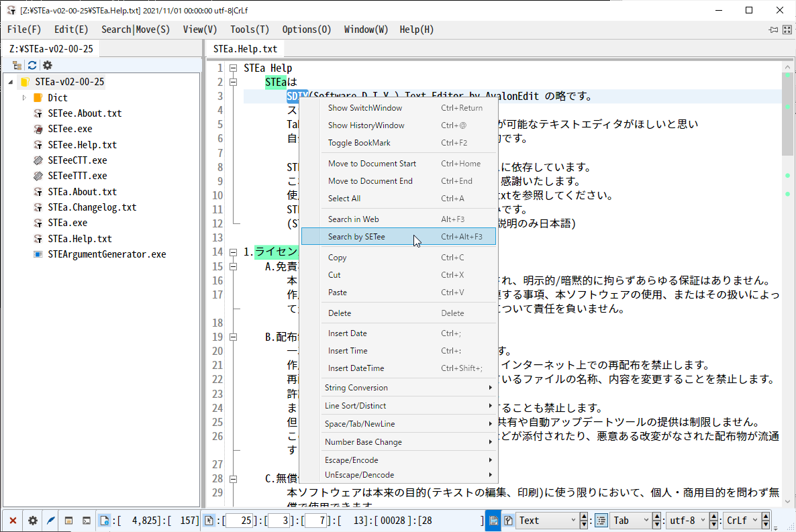Choose Search by SETee in context menu
Image resolution: width=796 pixels, height=532 pixels.
click(x=399, y=237)
